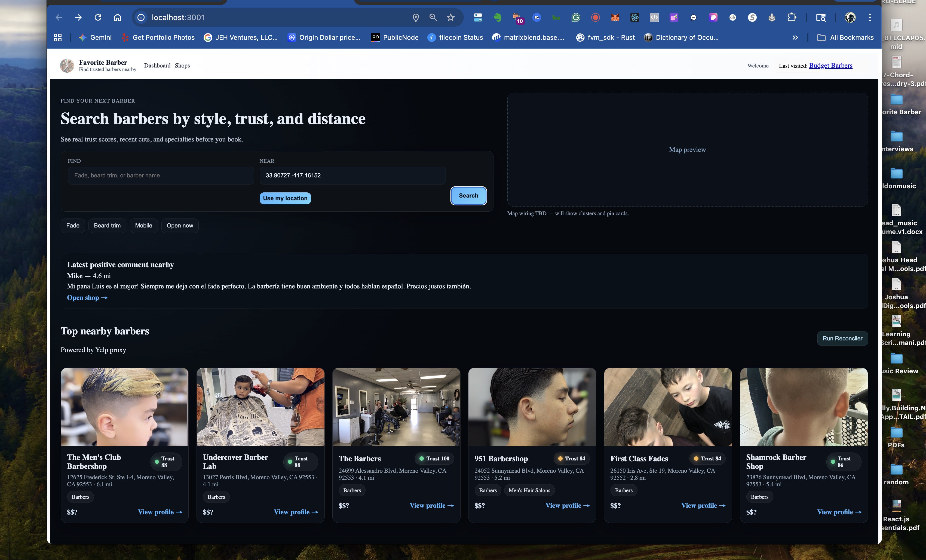Toggle the Fade filter chip
This screenshot has height=560, width=926.
(x=72, y=225)
